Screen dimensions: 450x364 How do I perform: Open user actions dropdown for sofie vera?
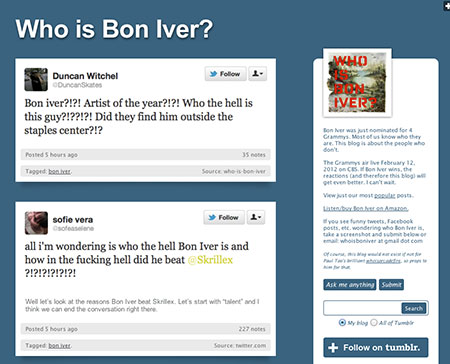coord(256,217)
